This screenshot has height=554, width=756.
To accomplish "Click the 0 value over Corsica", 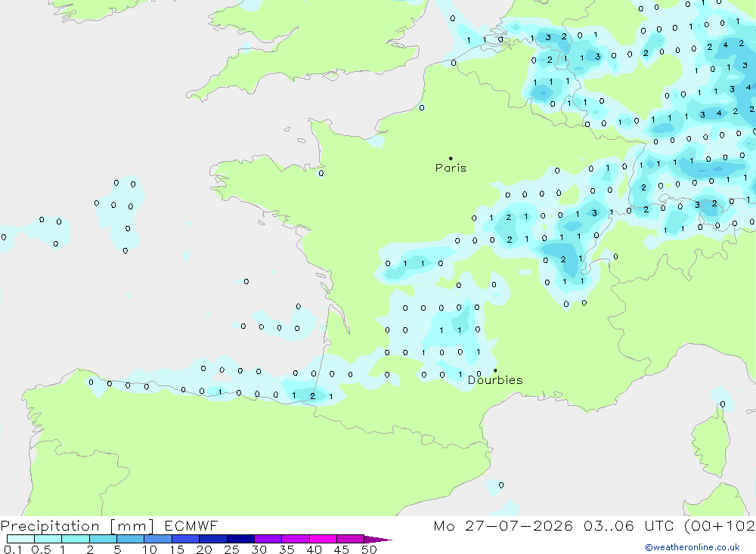I will pyautogui.click(x=722, y=404).
